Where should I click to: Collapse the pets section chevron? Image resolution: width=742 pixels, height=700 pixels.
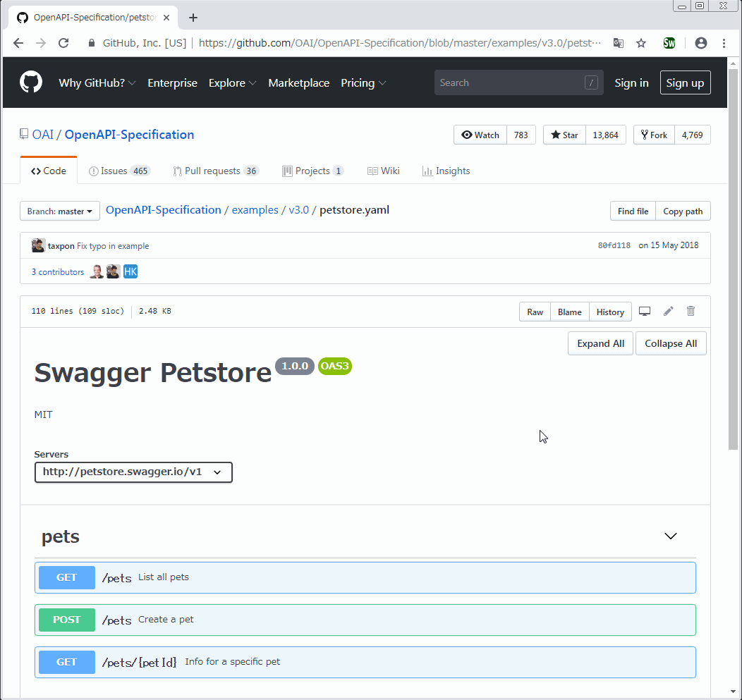[671, 536]
